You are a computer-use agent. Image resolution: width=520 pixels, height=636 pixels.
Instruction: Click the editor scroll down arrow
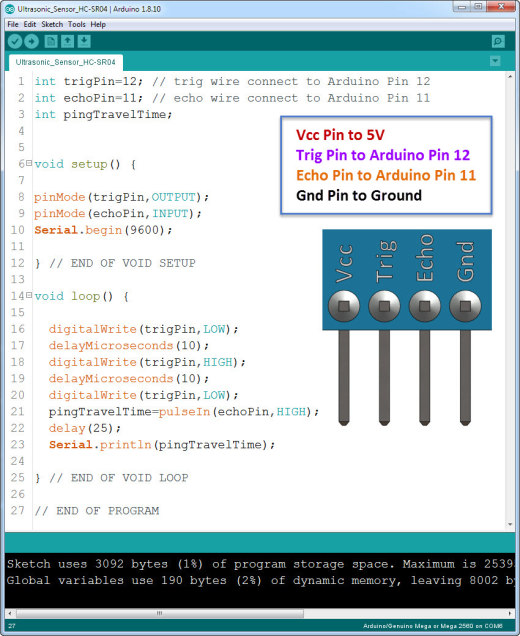pos(510,524)
